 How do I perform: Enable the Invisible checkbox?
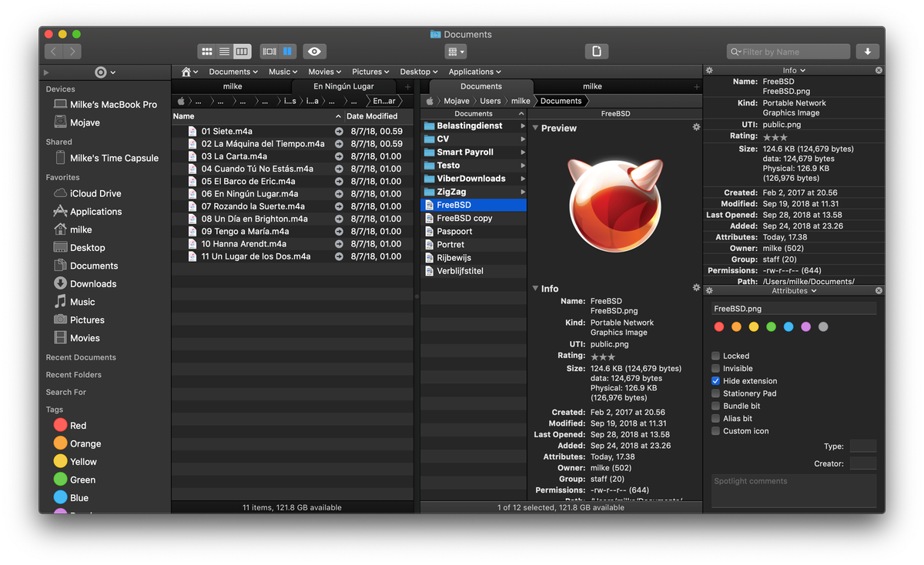715,369
